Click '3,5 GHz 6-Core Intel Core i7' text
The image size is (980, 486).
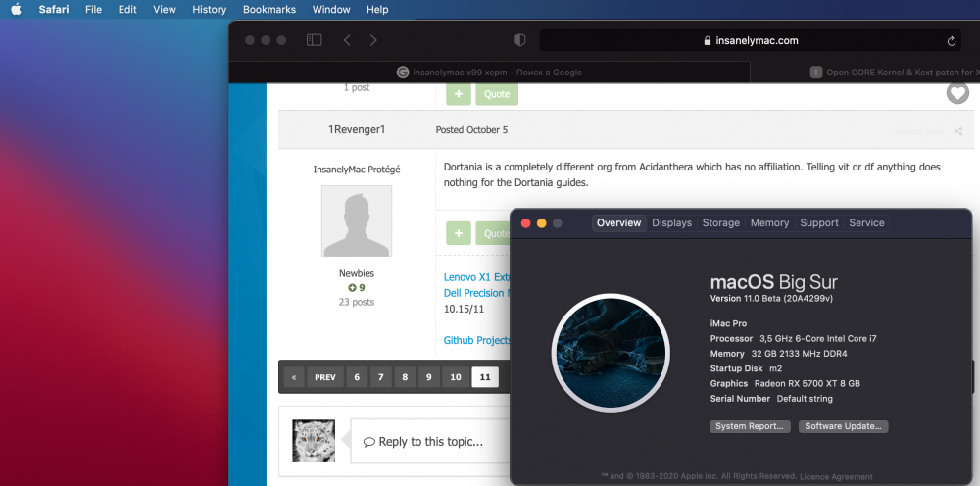817,339
